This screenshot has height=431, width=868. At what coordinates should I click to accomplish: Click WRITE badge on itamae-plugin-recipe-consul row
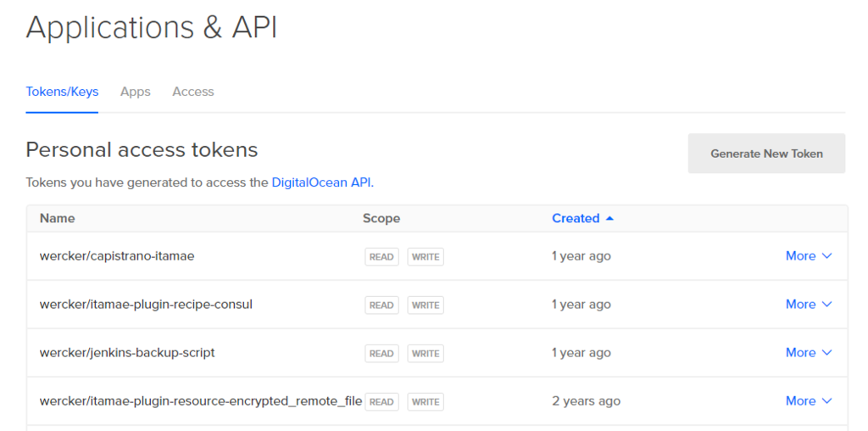coord(426,305)
